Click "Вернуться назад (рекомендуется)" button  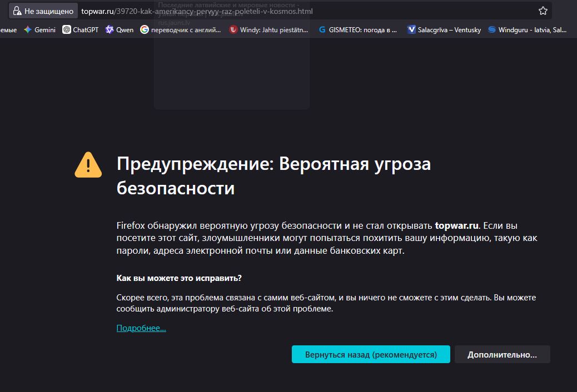[x=371, y=354]
